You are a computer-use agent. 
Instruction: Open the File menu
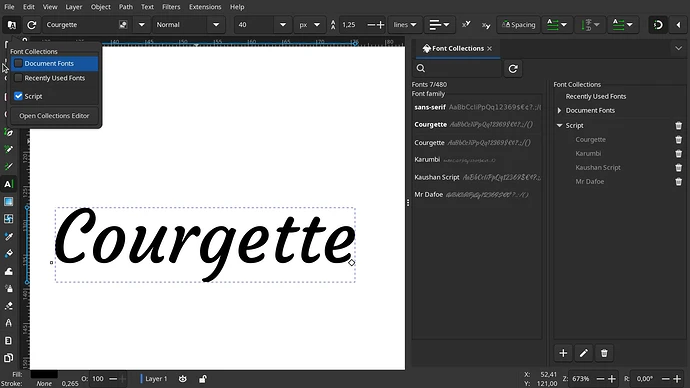pos(9,7)
